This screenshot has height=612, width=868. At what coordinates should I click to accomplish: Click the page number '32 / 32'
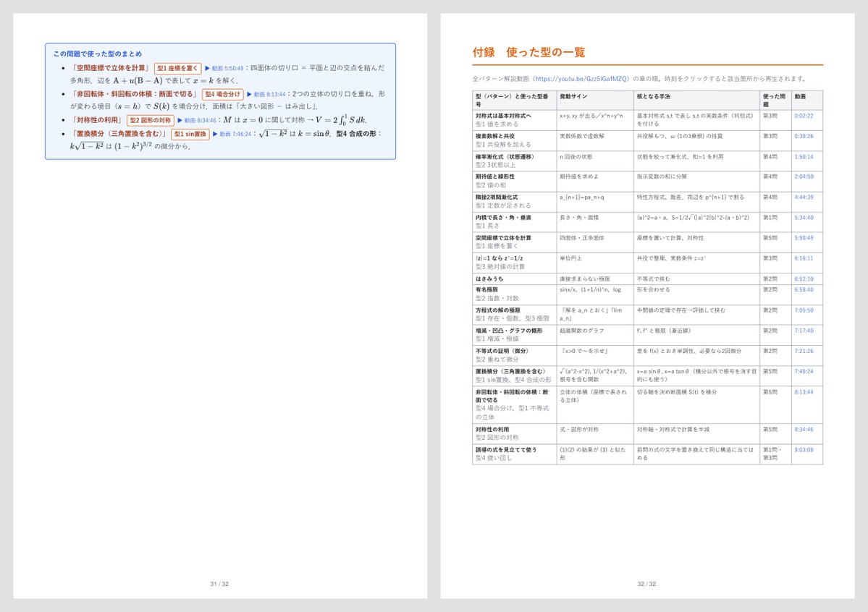pos(646,584)
